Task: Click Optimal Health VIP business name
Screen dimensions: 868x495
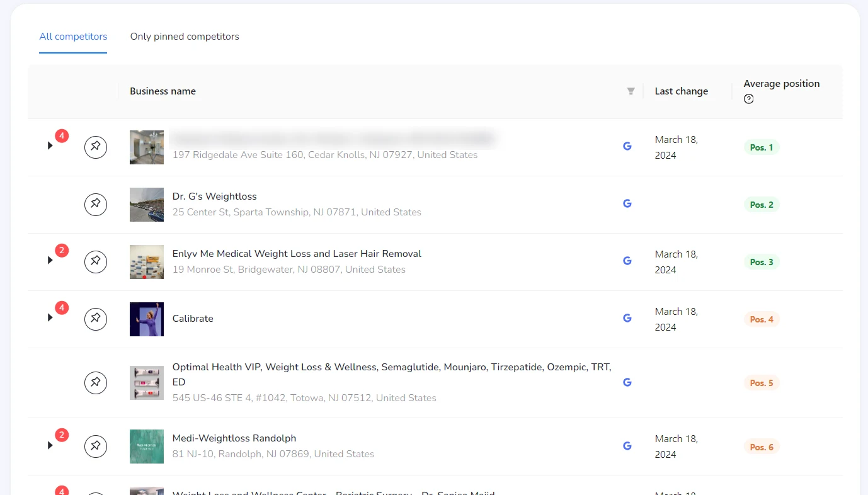Action: 392,374
